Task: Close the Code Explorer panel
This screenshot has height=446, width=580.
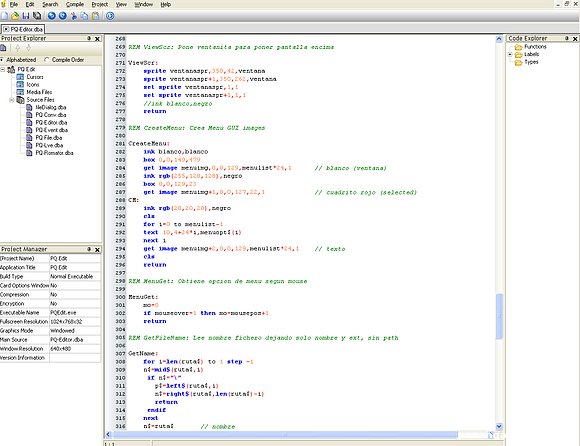Action: pos(575,38)
